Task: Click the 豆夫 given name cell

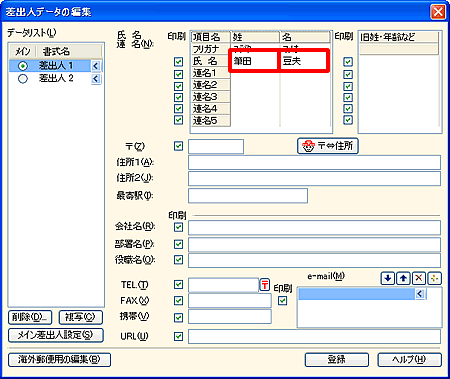Action: [305, 61]
